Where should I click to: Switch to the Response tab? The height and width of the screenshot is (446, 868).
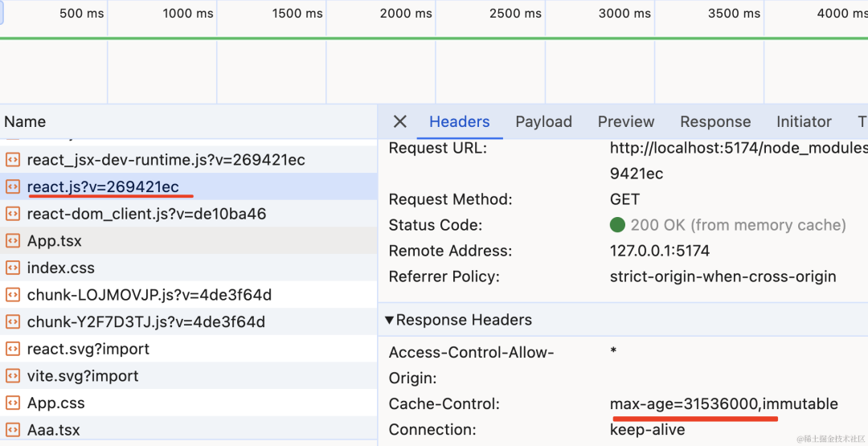[x=715, y=121]
